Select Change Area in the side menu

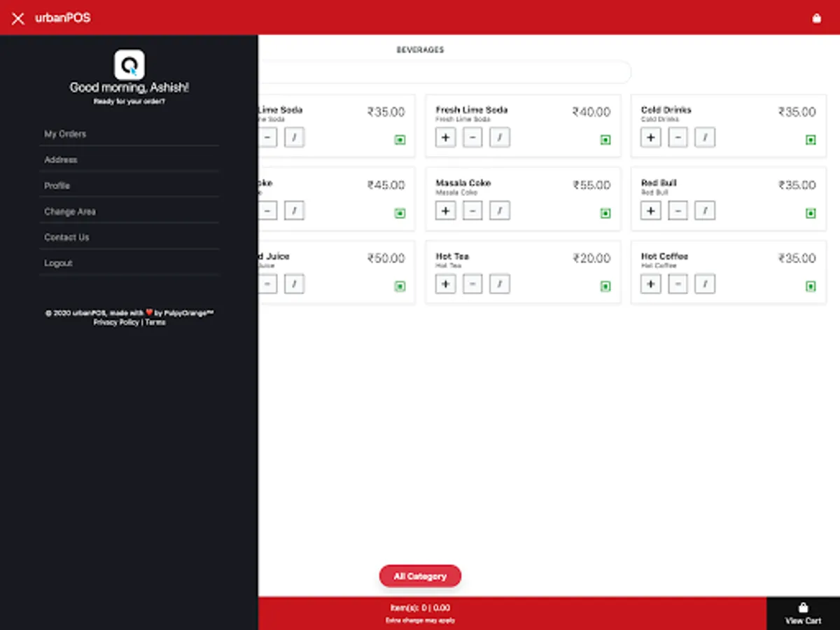click(129, 211)
